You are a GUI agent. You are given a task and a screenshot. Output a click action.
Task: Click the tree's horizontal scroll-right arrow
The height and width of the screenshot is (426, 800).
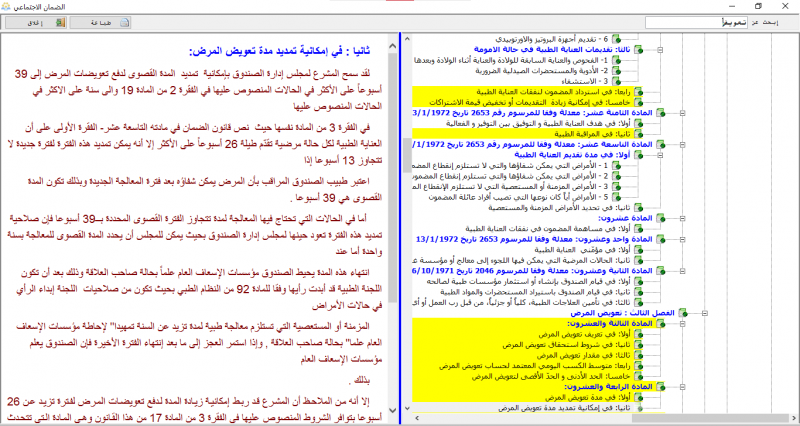click(794, 418)
